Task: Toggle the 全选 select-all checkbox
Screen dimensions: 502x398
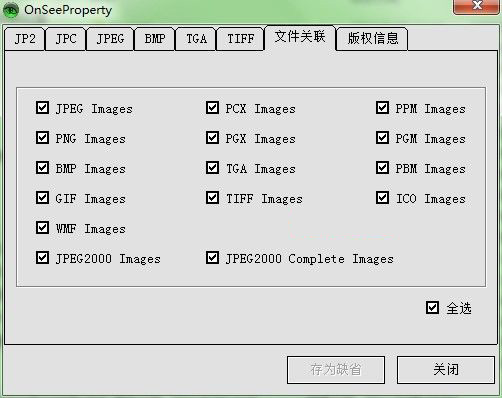Action: point(432,308)
